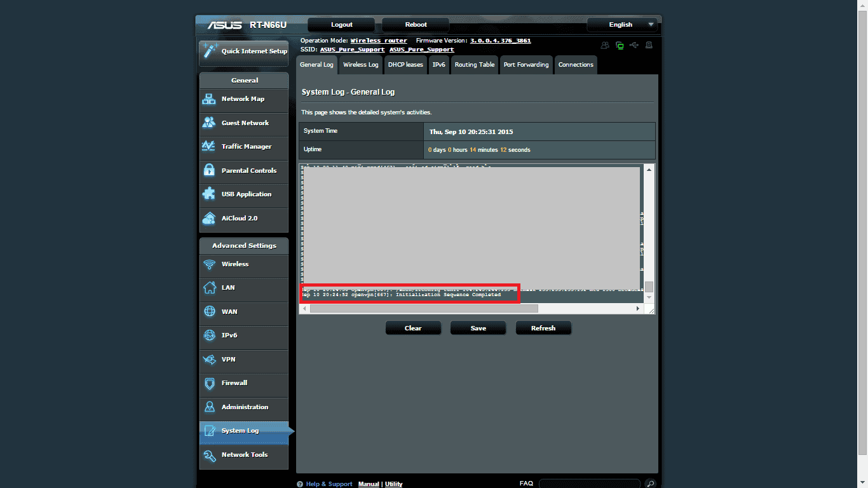Open Network Tools wrench icon

209,455
